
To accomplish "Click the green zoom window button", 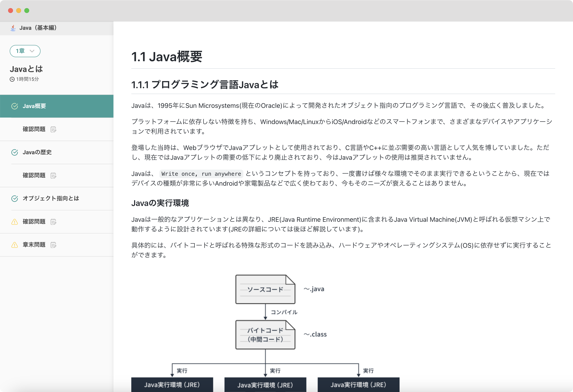I will 27,10.
